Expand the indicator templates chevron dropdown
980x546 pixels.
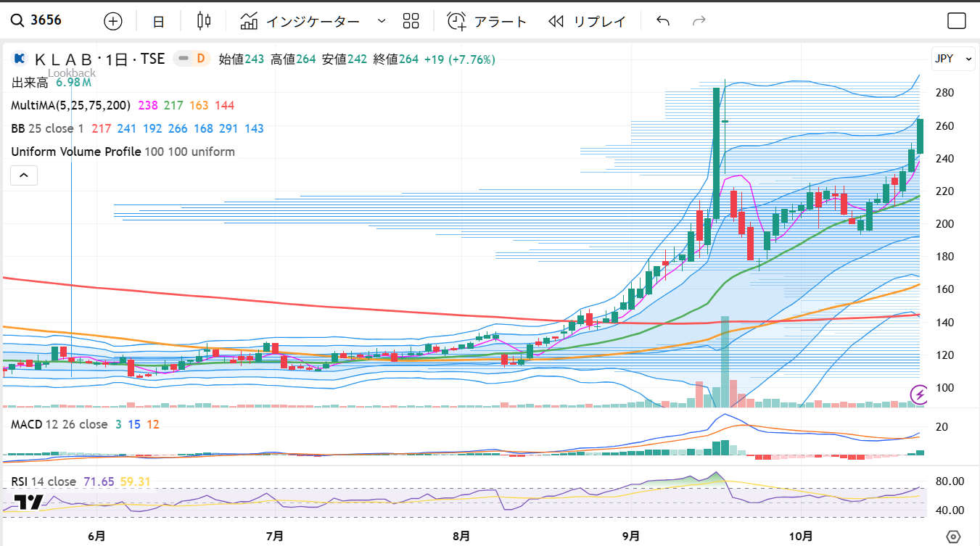382,21
